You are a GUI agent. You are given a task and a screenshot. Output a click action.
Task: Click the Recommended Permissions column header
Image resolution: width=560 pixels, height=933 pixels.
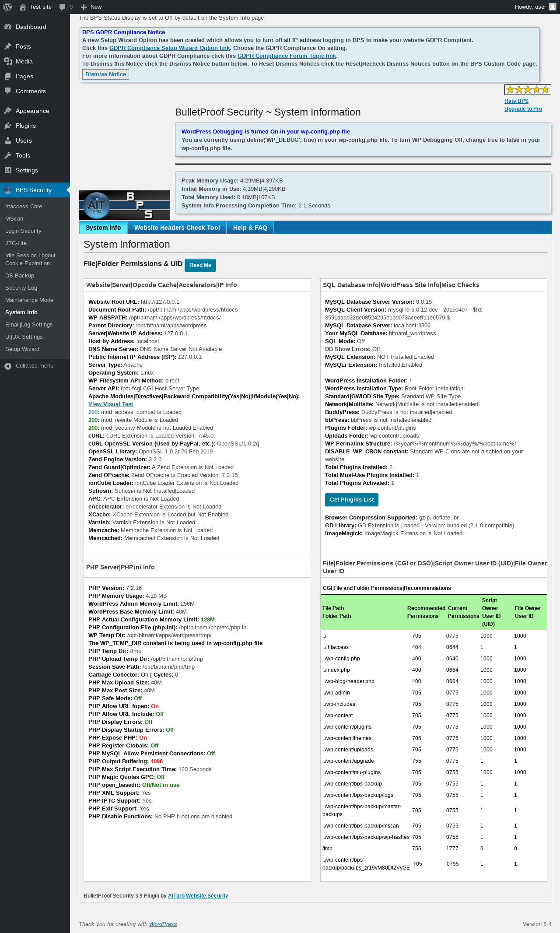(426, 612)
